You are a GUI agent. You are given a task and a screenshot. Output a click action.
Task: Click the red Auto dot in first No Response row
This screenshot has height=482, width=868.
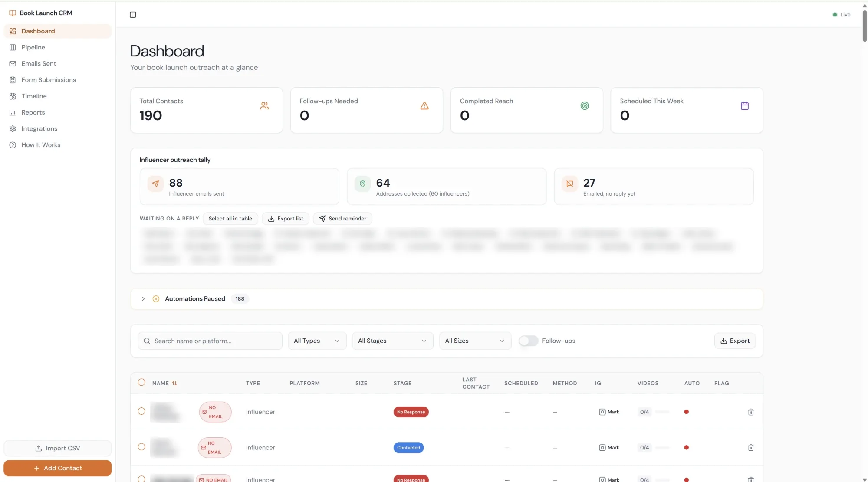click(x=687, y=412)
